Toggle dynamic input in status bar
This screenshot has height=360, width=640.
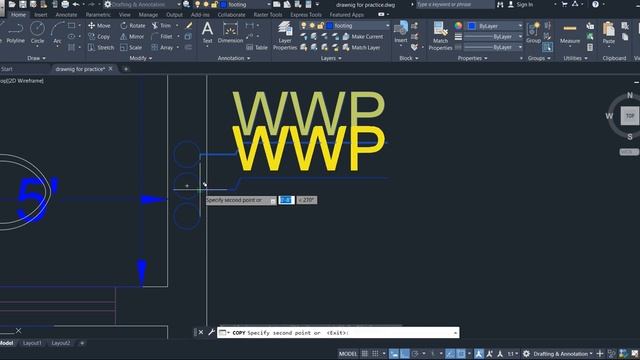click(x=393, y=354)
